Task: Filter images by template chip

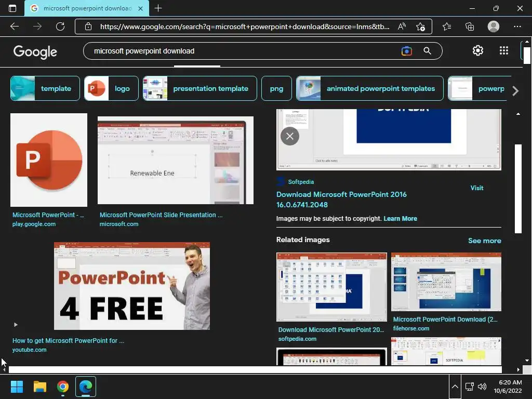Action: [x=45, y=88]
